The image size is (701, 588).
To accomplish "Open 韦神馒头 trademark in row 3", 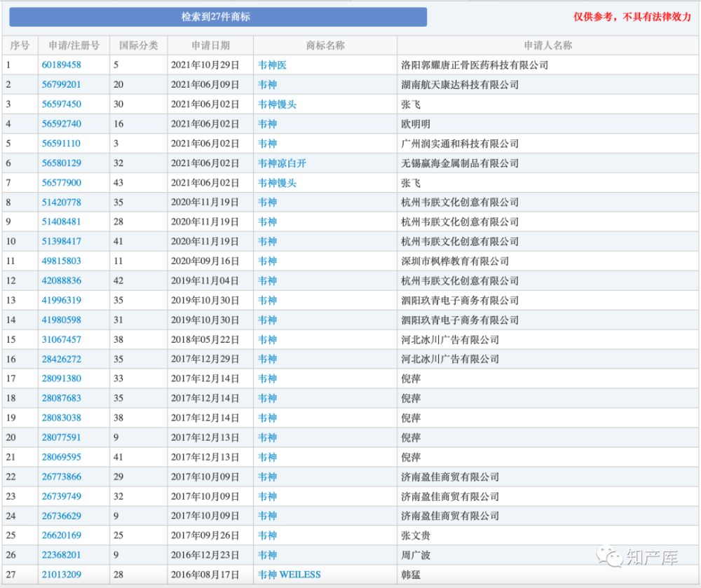I will click(x=277, y=104).
